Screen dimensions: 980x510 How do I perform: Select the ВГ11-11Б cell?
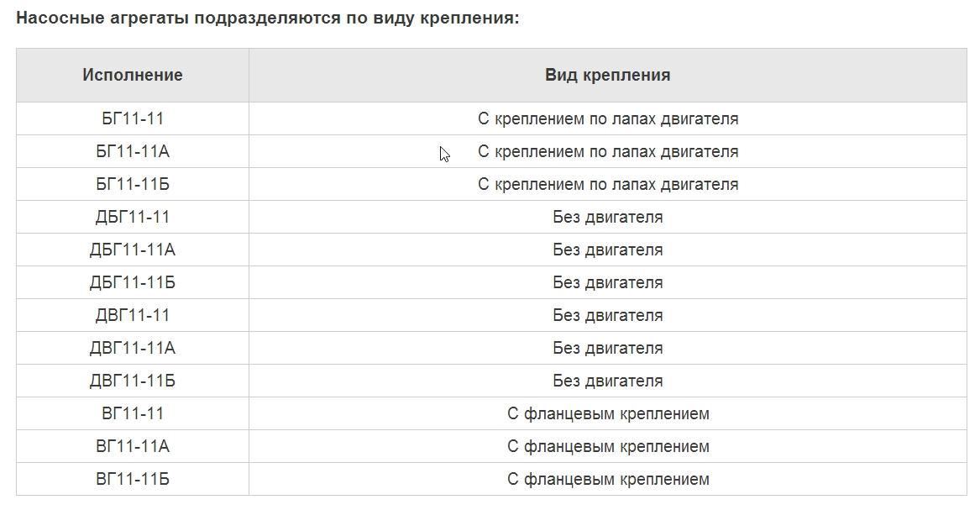pyautogui.click(x=133, y=479)
